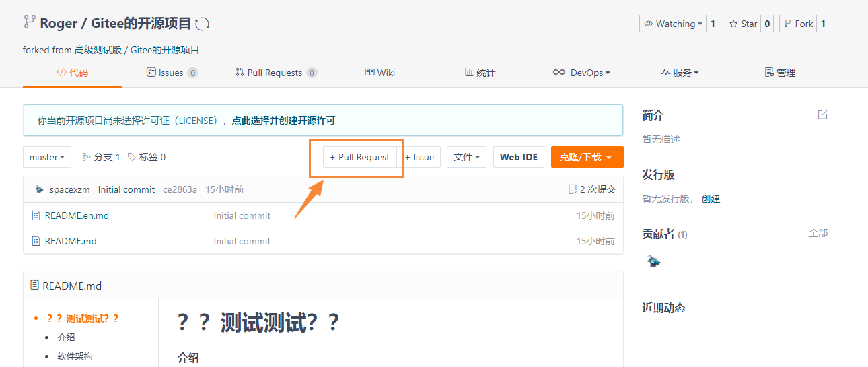
Task: Click the contributor avatar under 贡献者
Action: (653, 261)
